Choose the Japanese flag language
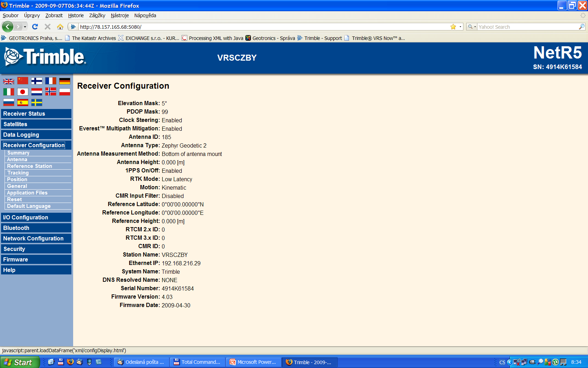The height and width of the screenshot is (368, 588). pos(23,92)
